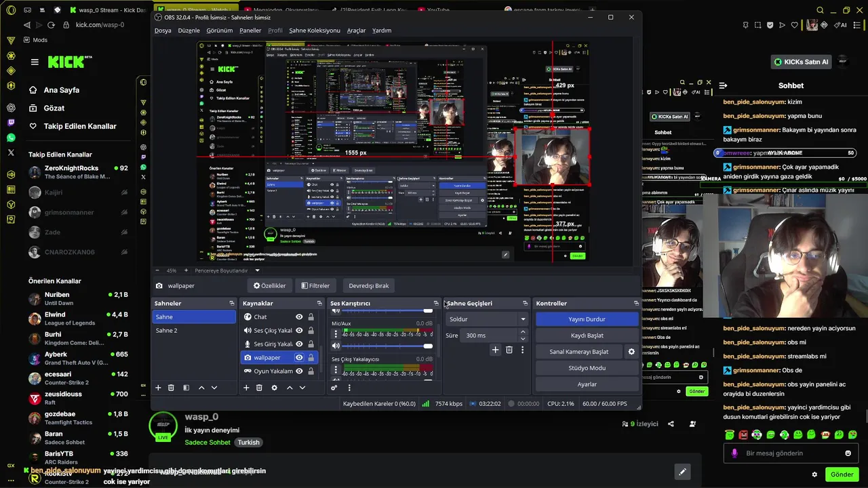
Task: Click Stüdyo Modu button
Action: pos(587,367)
